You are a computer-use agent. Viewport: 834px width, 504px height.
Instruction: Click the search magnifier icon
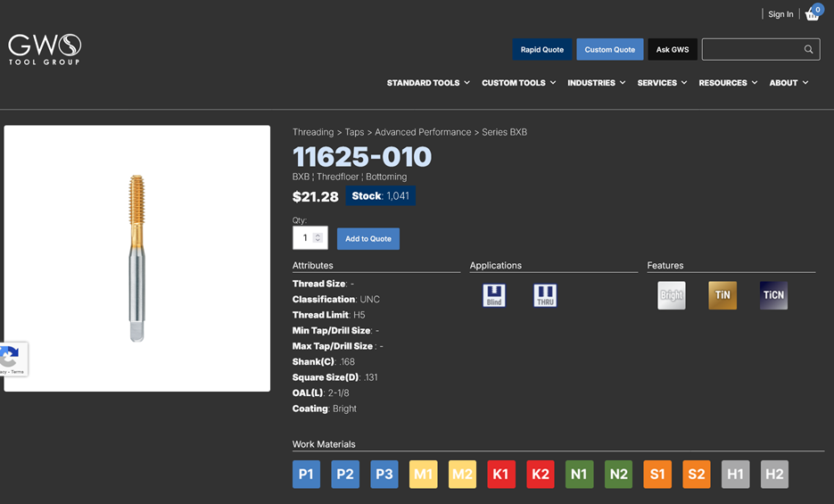[x=808, y=50]
